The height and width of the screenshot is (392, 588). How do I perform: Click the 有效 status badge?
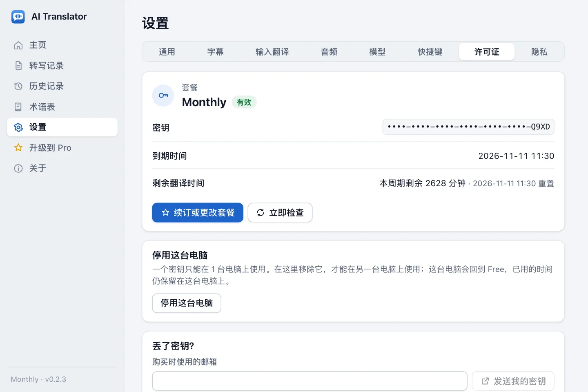[244, 102]
